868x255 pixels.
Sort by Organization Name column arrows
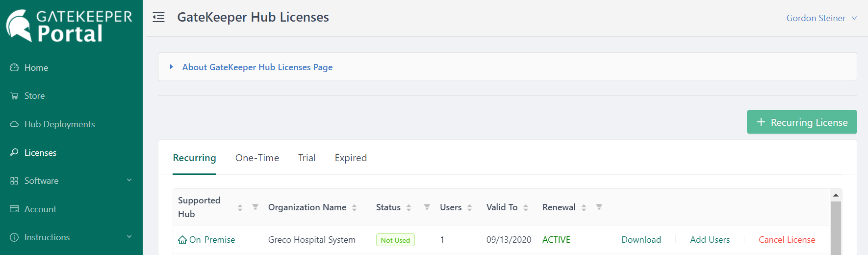tap(354, 208)
